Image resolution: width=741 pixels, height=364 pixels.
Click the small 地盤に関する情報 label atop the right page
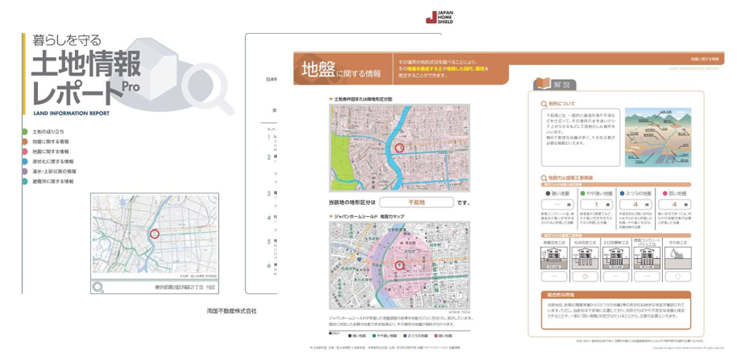pyautogui.click(x=704, y=60)
